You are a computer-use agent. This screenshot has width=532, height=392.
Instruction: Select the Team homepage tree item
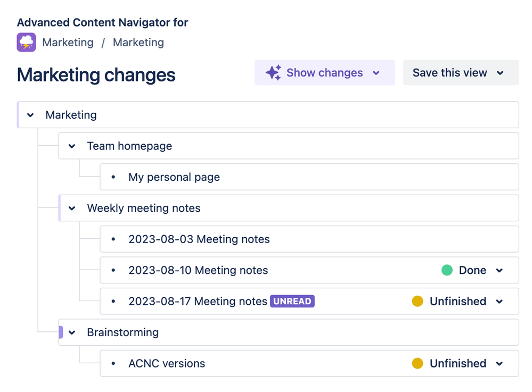coord(129,146)
